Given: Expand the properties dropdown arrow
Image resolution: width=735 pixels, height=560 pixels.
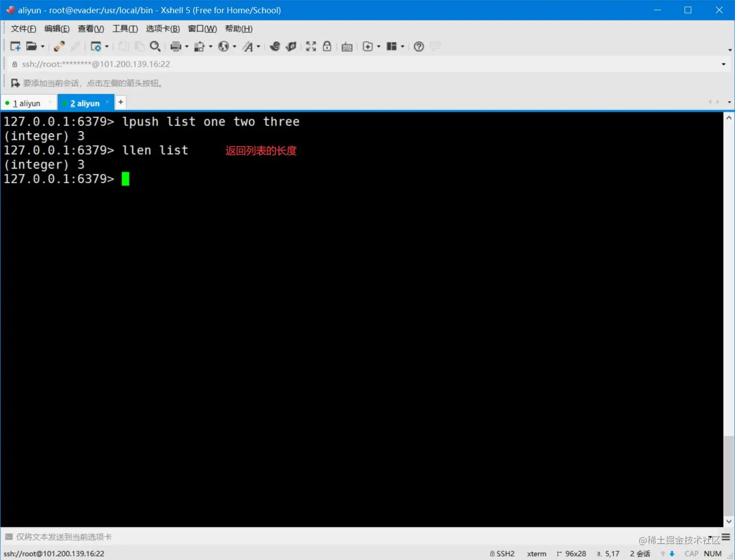Looking at the screenshot, I should 107,46.
